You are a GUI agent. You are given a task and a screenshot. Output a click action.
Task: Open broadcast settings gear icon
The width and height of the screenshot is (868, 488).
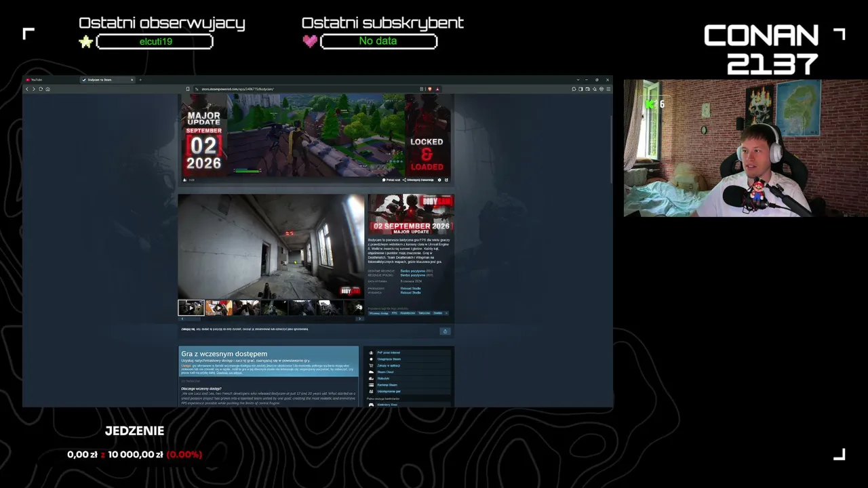coord(439,180)
